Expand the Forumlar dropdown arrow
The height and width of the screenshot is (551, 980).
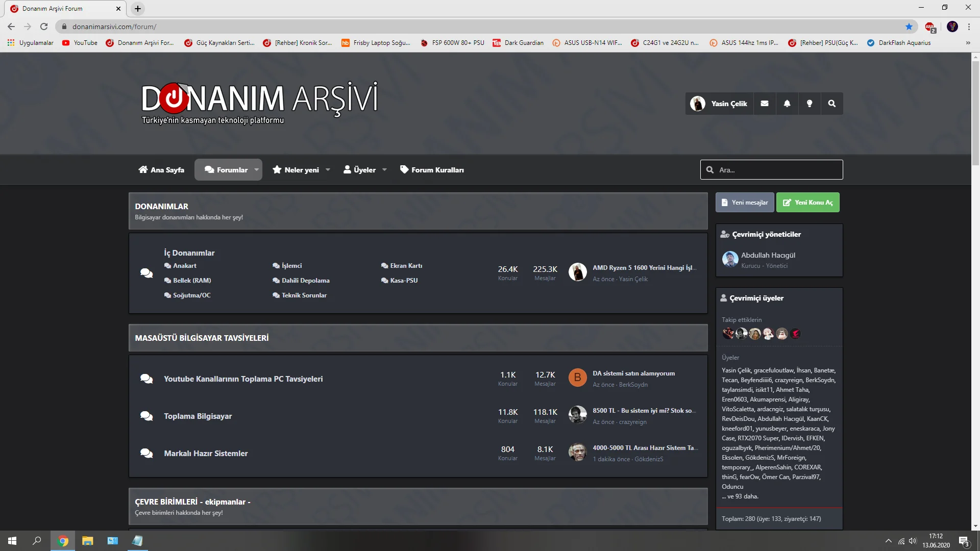256,170
